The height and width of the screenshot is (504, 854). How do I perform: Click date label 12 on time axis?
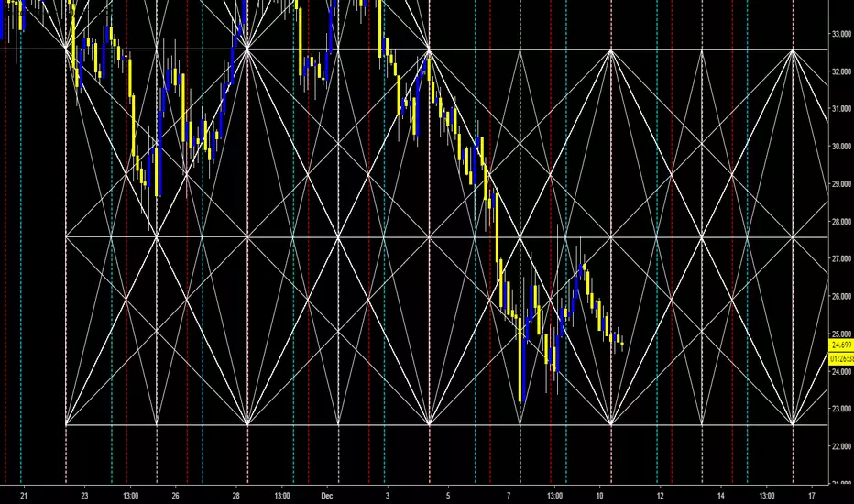pyautogui.click(x=660, y=495)
